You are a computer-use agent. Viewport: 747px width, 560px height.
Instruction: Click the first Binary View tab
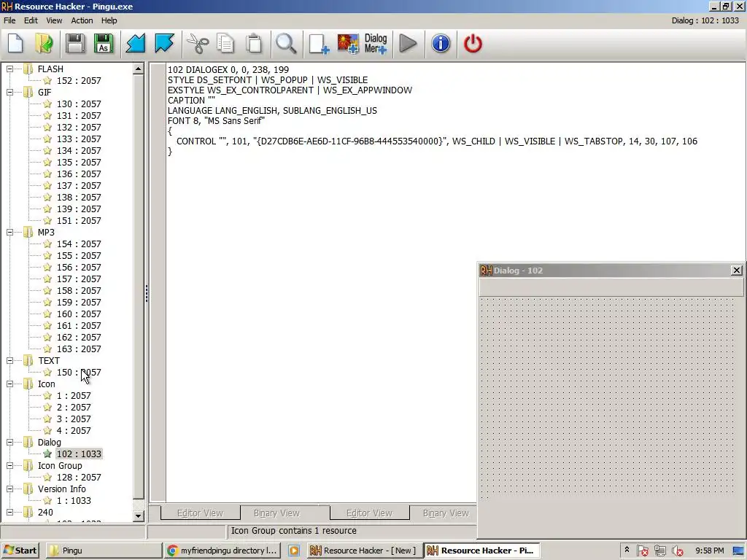[x=276, y=513]
